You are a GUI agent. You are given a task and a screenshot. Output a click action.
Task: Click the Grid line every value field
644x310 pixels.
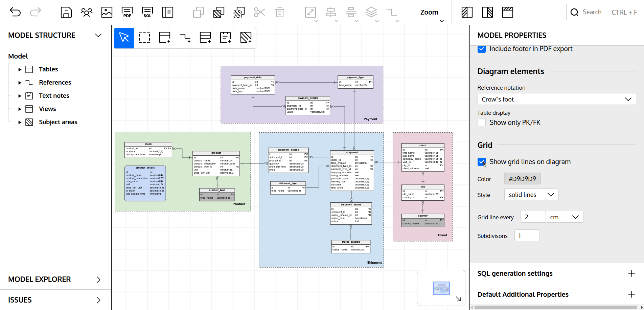533,217
